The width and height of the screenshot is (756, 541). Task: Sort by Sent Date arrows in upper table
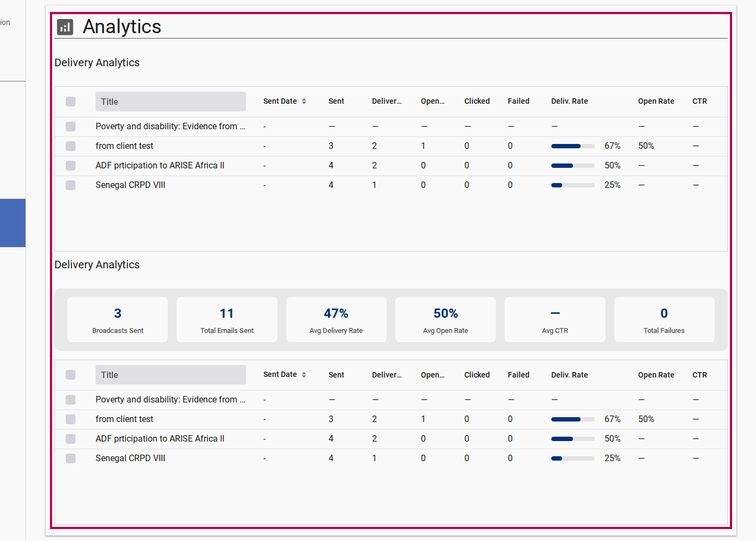(x=304, y=101)
